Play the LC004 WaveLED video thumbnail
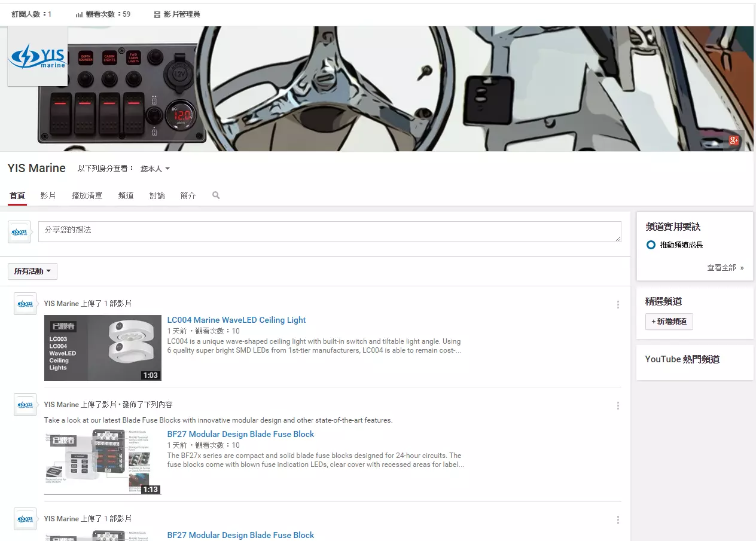The height and width of the screenshot is (541, 756). [103, 348]
